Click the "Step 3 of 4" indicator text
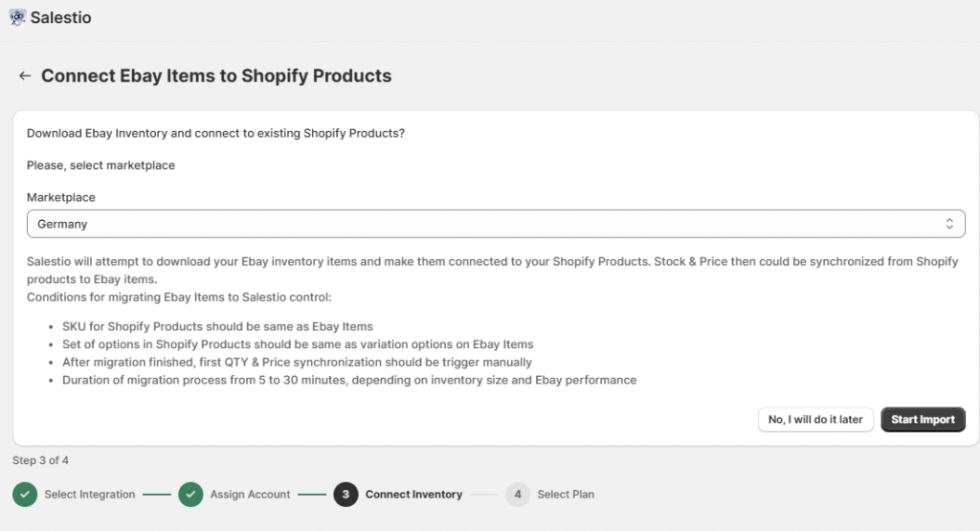 40,460
